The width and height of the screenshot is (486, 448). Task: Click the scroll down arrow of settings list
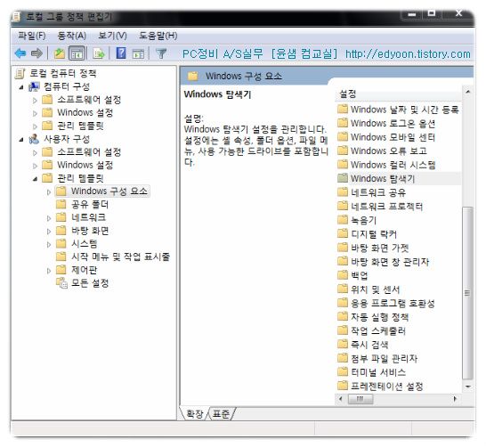467,387
